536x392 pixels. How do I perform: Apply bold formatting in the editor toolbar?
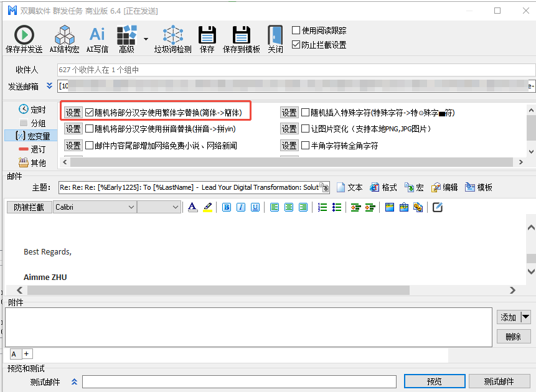click(x=227, y=207)
